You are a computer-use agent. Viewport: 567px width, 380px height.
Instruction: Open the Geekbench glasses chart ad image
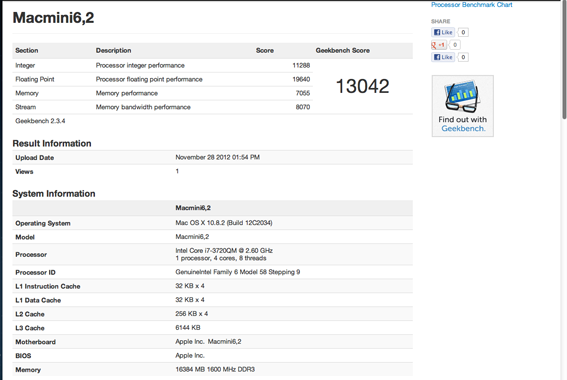[x=462, y=97]
